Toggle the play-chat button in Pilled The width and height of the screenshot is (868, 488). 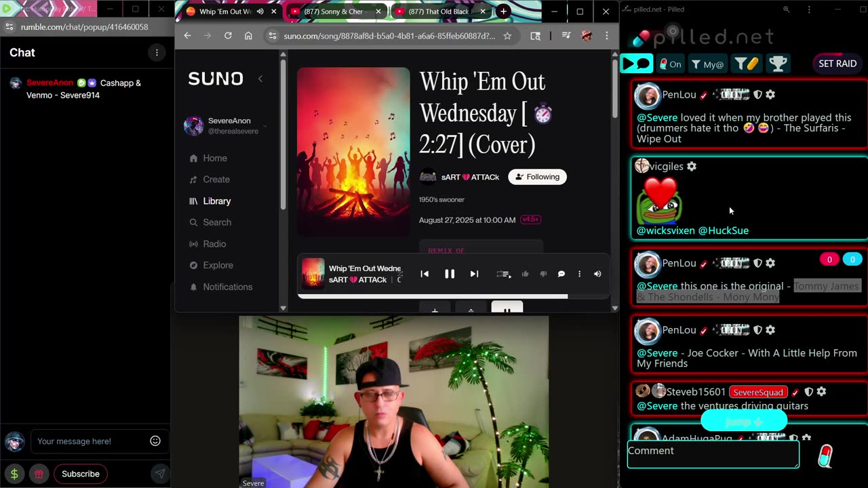[637, 64]
